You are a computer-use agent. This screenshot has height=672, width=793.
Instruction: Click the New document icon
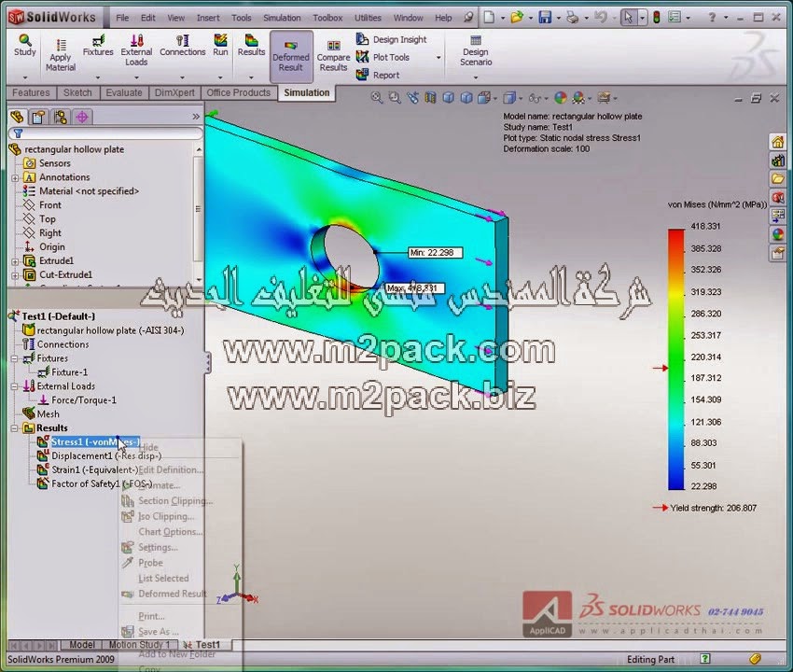(489, 18)
